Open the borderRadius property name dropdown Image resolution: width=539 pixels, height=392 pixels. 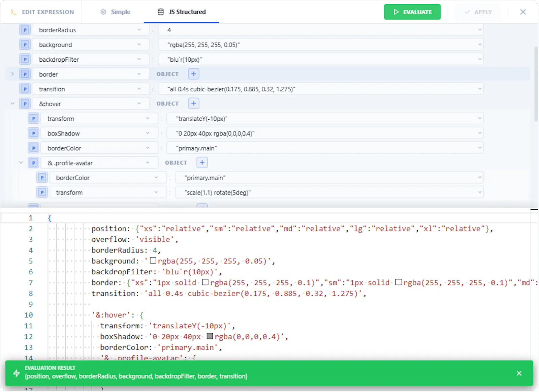[139, 30]
